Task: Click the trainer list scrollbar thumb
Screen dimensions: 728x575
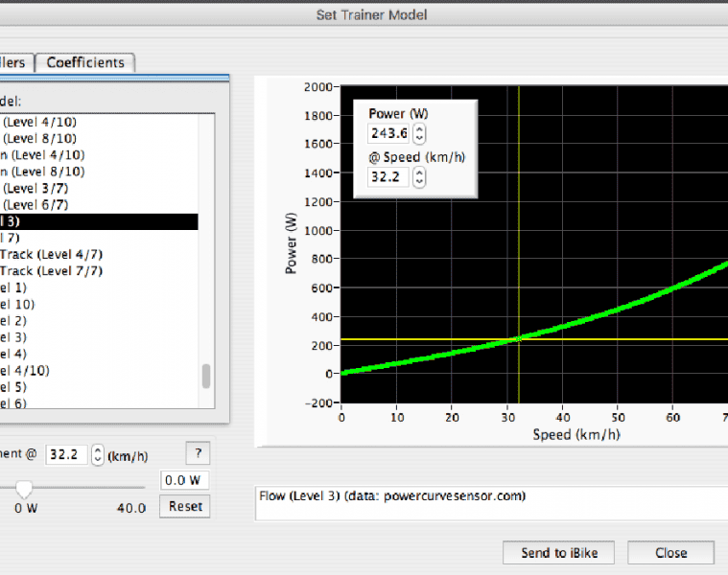Action: click(206, 376)
